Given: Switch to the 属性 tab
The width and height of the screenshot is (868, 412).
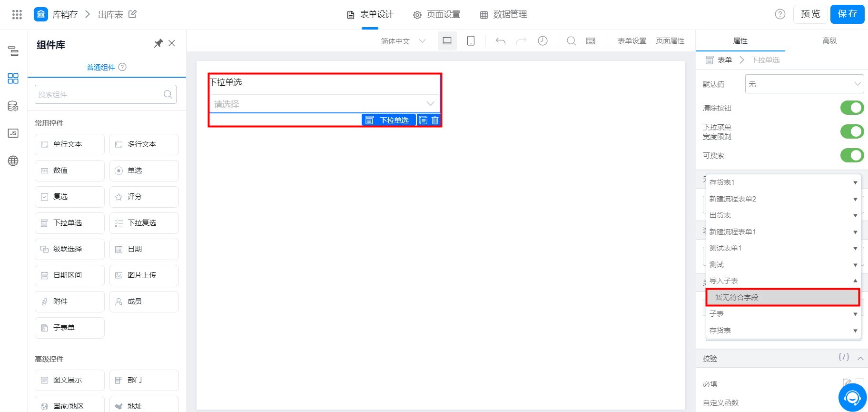Looking at the screenshot, I should (740, 41).
